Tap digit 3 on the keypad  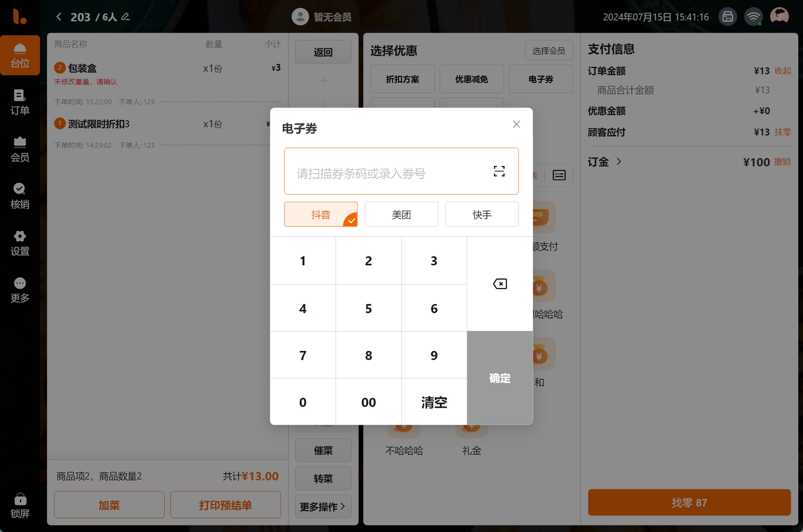(434, 261)
